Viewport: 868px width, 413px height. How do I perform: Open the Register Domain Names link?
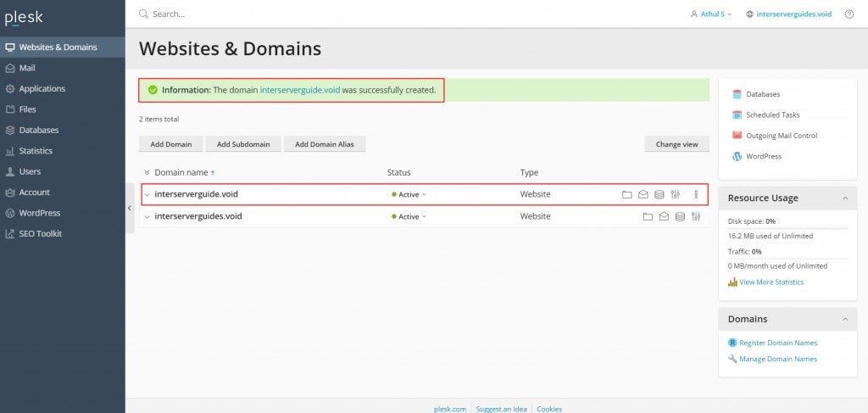(778, 343)
